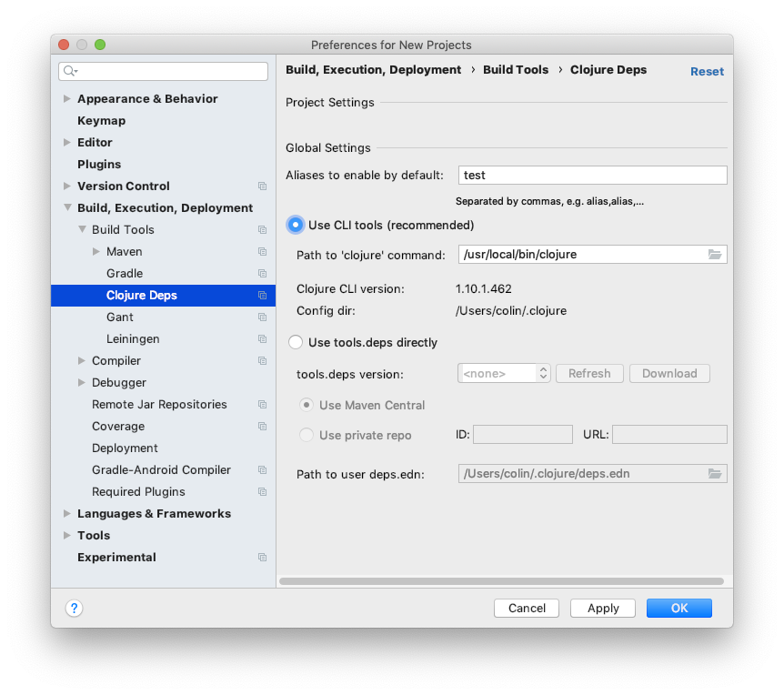Click Build, Execution, Deployment in breadcrumb

click(374, 70)
